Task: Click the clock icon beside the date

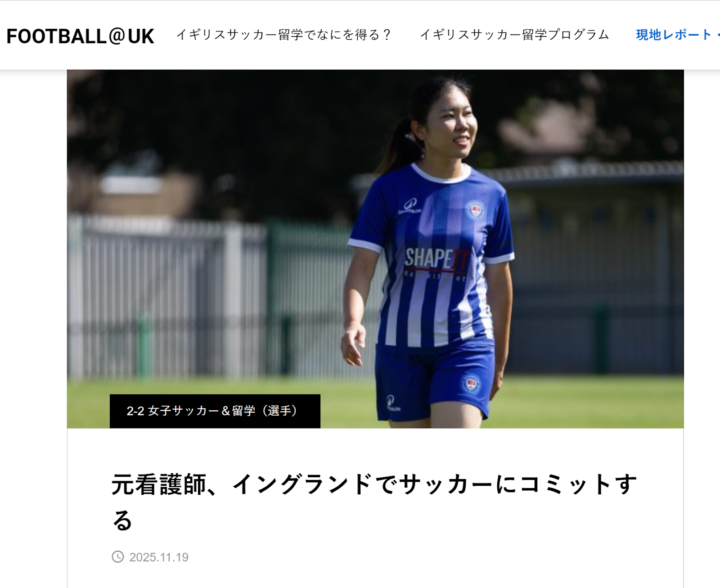Action: coord(118,557)
